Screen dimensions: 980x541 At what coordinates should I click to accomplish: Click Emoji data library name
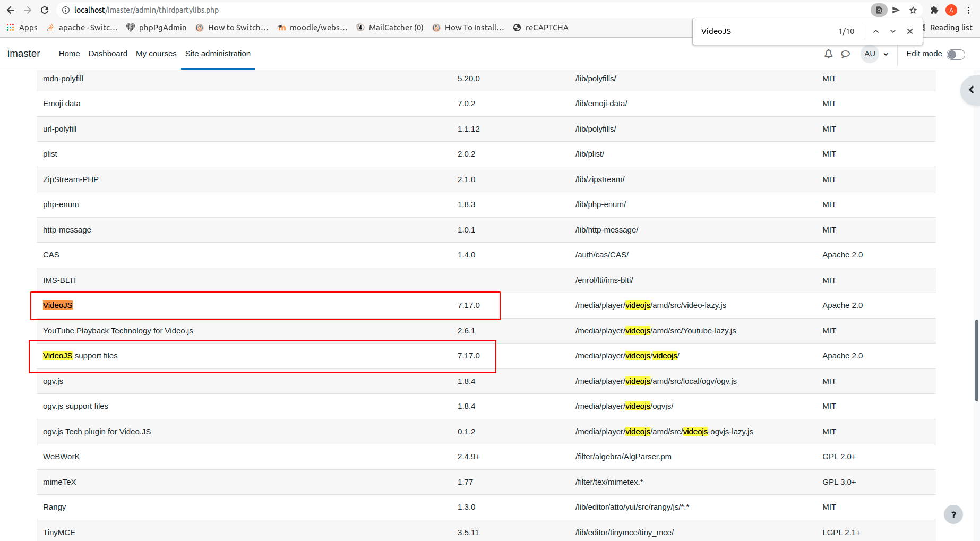62,104
